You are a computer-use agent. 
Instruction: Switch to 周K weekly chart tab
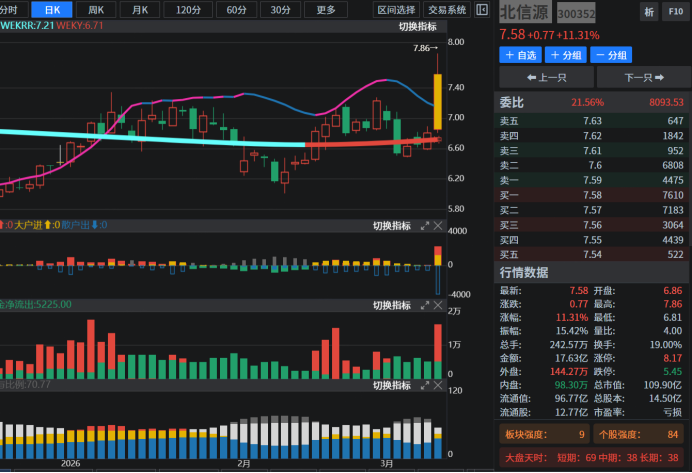[x=96, y=9]
